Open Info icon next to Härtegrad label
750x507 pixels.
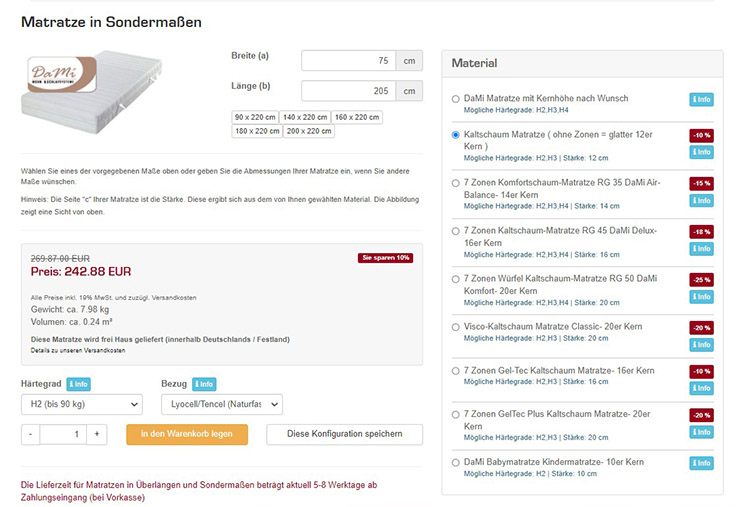click(78, 384)
